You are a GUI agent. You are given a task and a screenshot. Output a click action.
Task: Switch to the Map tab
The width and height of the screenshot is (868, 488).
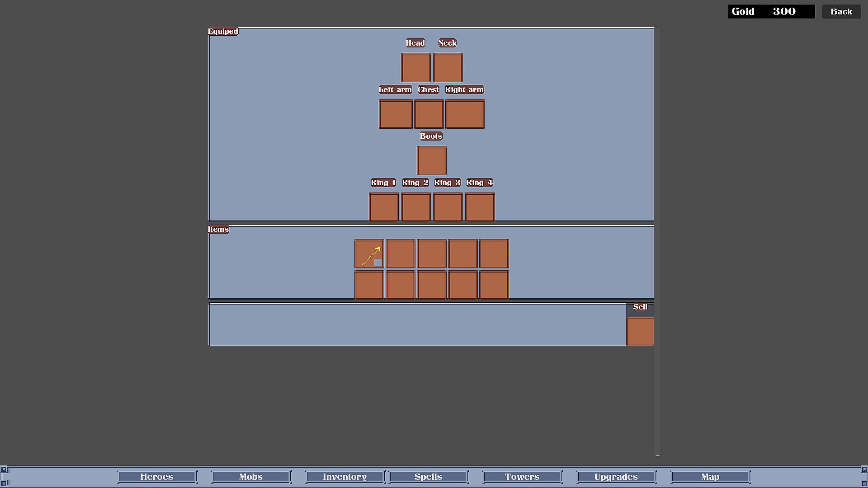coord(710,477)
